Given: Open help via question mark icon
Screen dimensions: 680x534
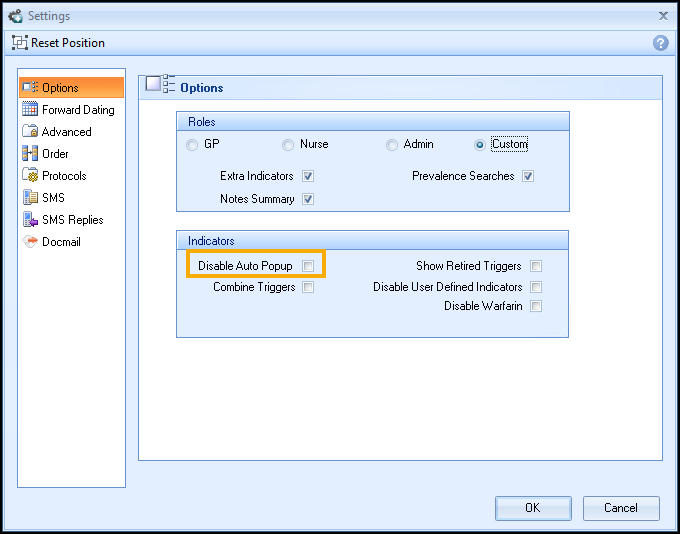Looking at the screenshot, I should [660, 43].
